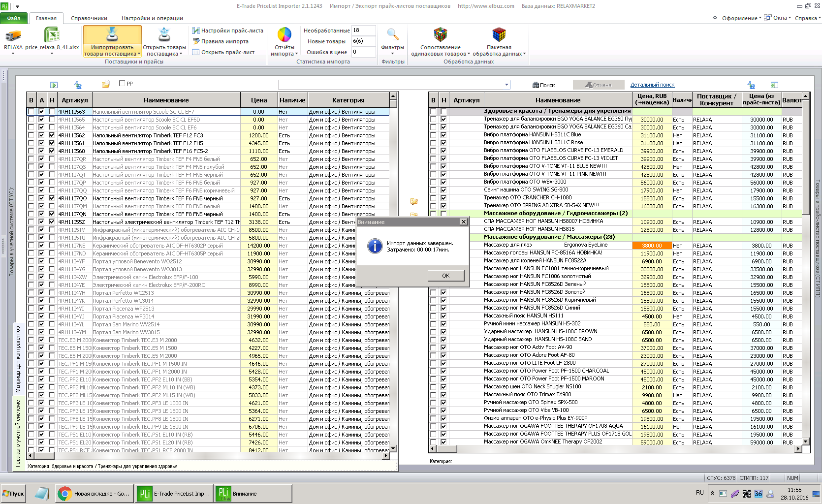This screenshot has height=504, width=822.
Task: Click folder icon between the two tables
Action: [x=414, y=201]
